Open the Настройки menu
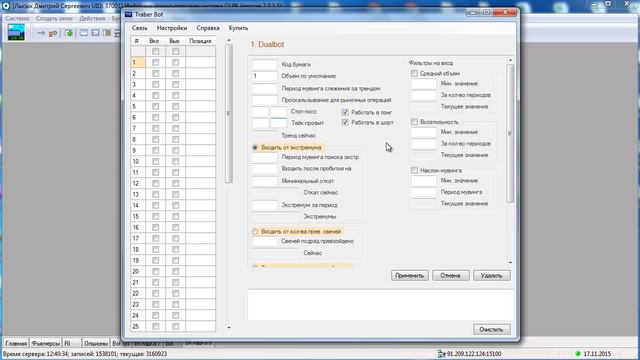The width and height of the screenshot is (640, 360). (172, 28)
